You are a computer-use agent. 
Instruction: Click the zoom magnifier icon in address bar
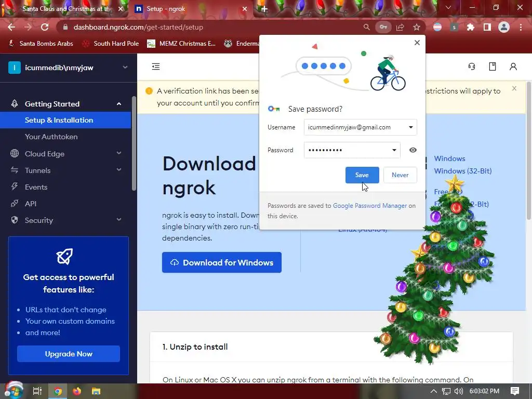[x=366, y=27]
